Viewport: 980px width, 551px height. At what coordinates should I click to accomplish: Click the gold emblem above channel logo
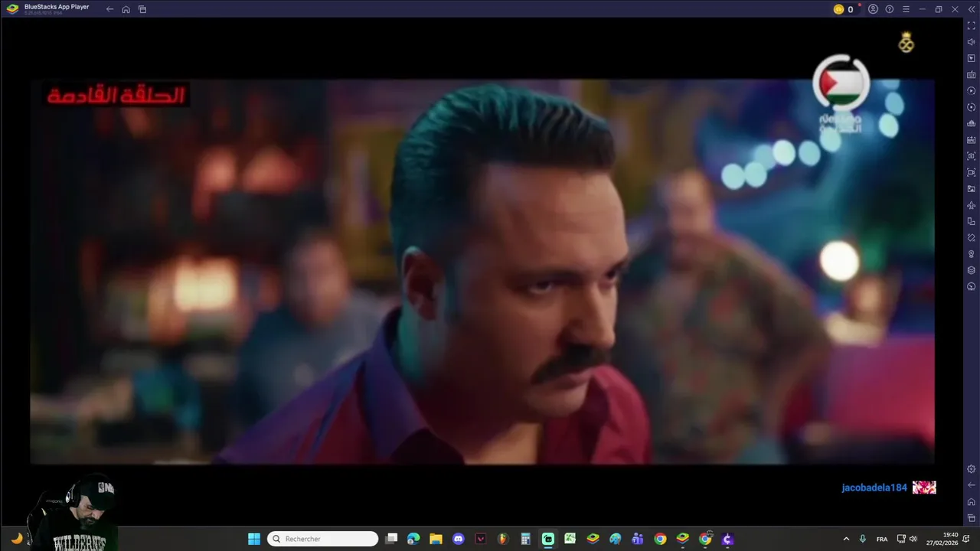pos(906,42)
